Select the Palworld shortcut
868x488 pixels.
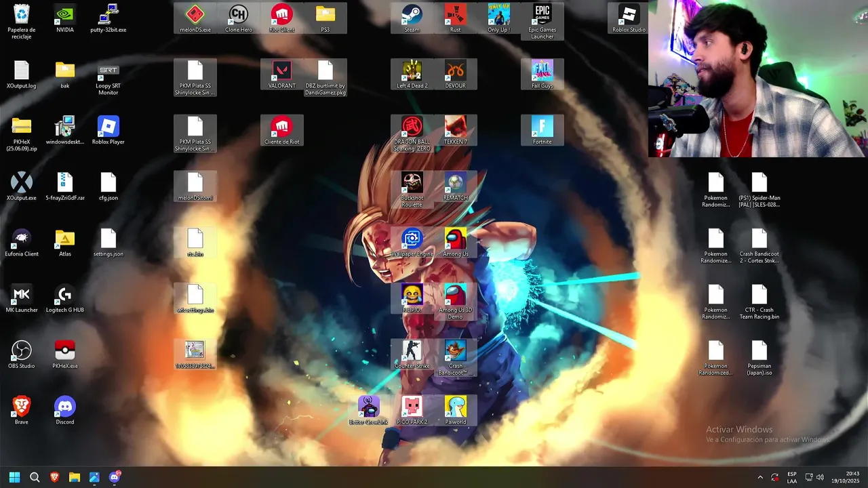[x=456, y=411]
